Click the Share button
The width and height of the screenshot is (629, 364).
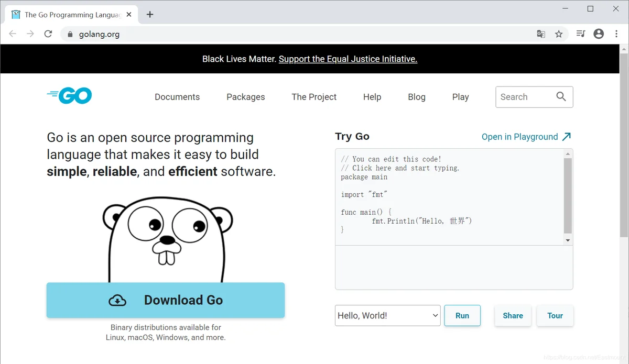[x=513, y=315]
